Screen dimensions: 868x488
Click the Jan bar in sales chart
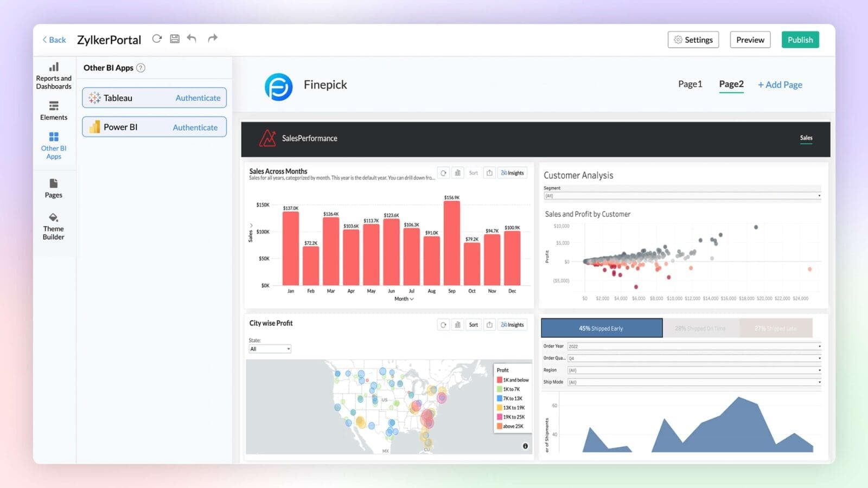coord(291,248)
